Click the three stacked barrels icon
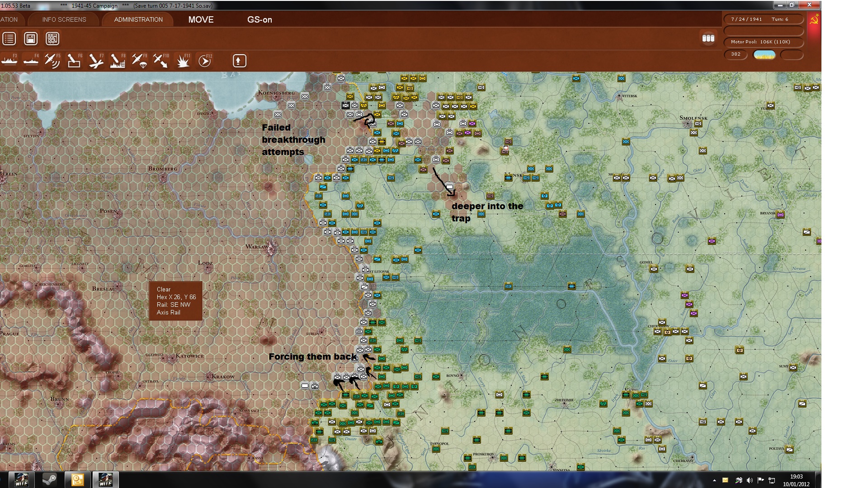The height and width of the screenshot is (488, 868). point(708,38)
